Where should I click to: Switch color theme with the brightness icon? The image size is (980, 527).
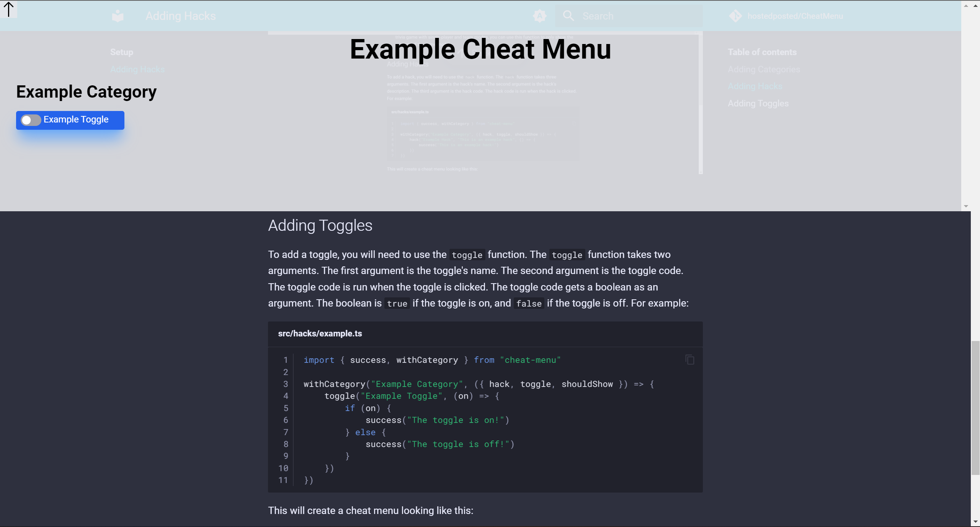tap(540, 16)
